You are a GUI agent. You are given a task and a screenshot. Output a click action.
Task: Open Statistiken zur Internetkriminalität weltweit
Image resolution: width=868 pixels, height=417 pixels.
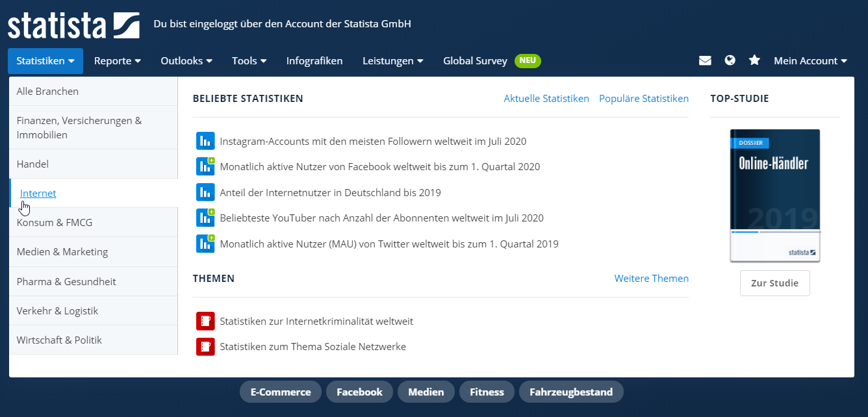pos(316,321)
